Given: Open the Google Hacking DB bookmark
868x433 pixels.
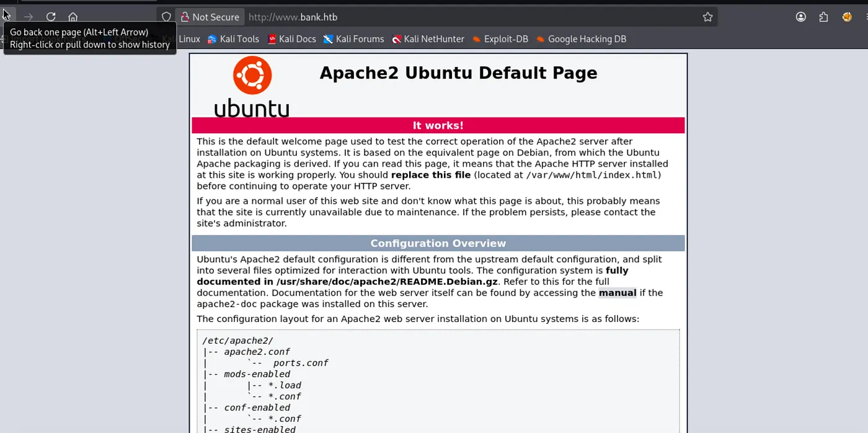Looking at the screenshot, I should [581, 39].
